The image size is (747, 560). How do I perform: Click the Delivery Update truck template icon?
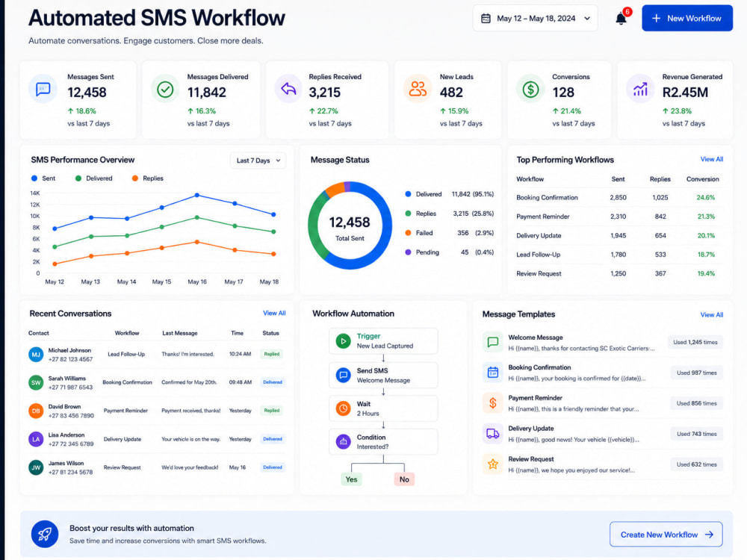pyautogui.click(x=492, y=434)
